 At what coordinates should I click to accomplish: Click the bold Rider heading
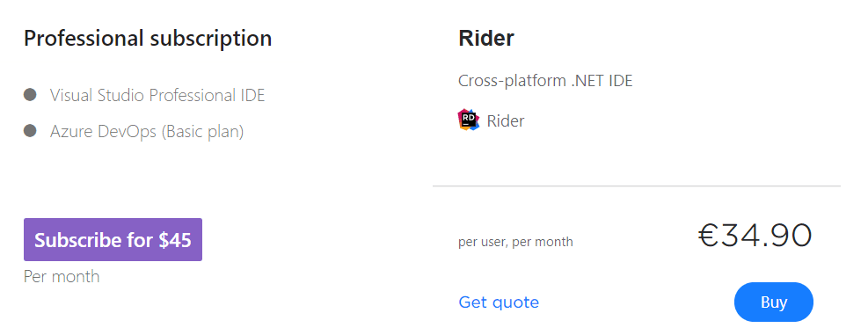pyautogui.click(x=486, y=38)
